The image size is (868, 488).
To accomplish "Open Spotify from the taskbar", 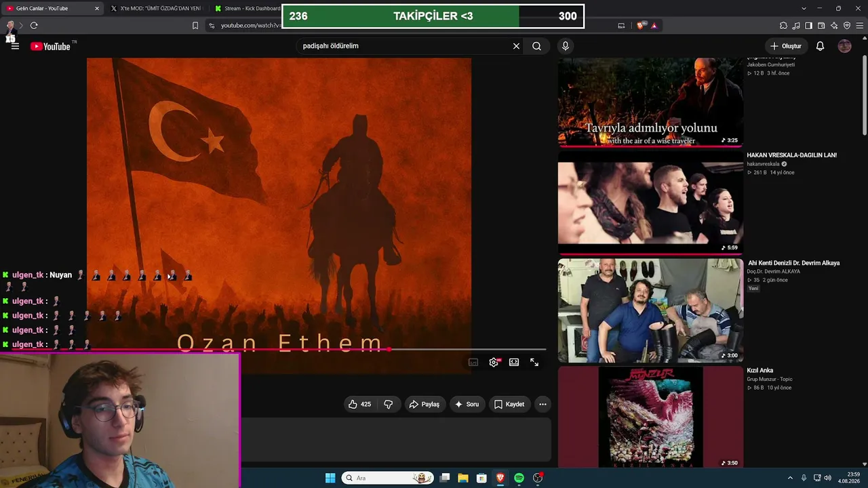I will tap(519, 478).
